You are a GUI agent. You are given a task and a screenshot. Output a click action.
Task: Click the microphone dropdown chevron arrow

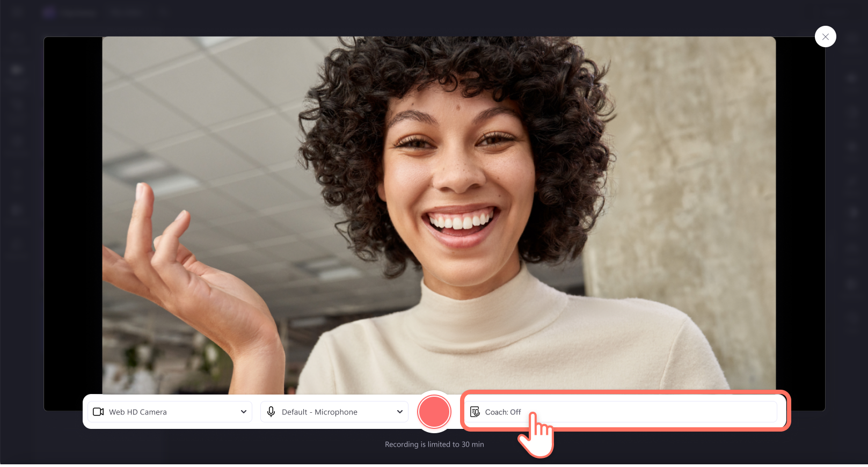[400, 412]
